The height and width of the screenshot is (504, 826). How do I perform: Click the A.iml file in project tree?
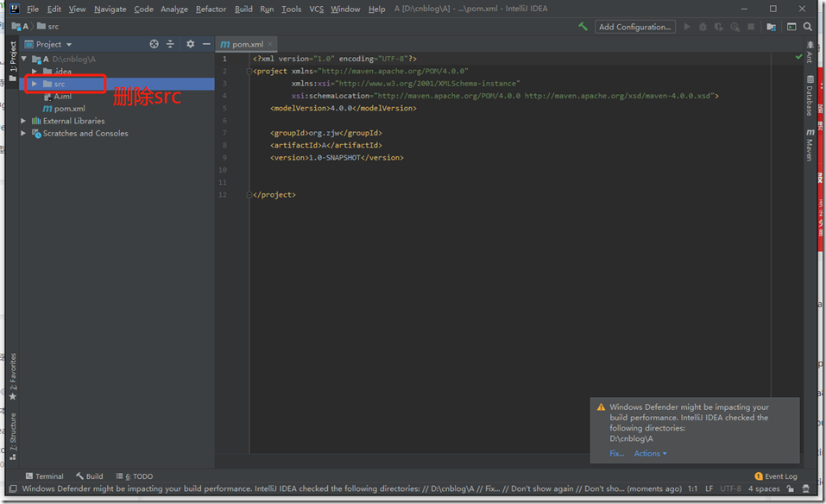pos(57,97)
